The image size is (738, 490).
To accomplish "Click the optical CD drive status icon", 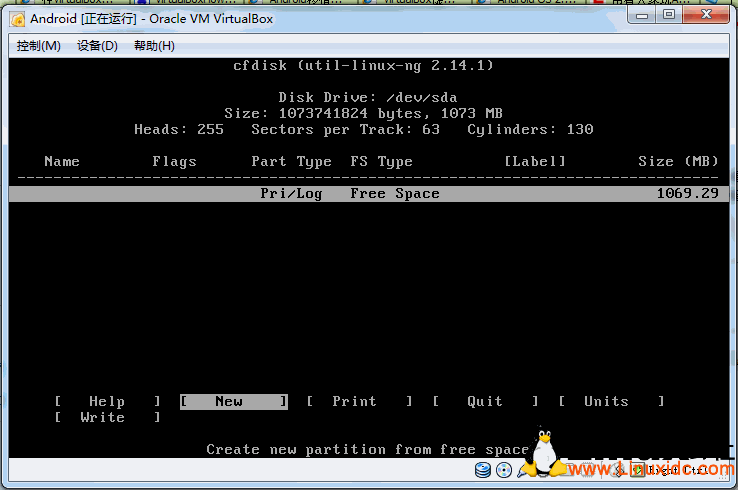I will click(502, 470).
